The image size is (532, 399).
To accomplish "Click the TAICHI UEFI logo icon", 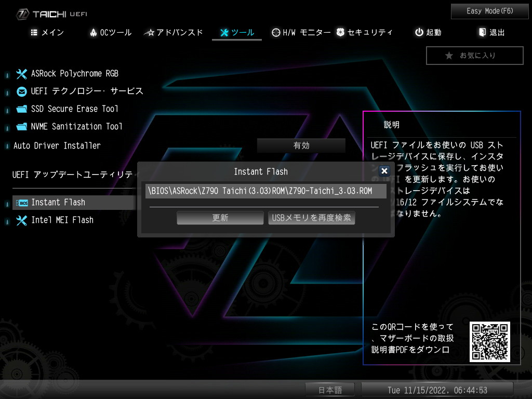I will coord(23,14).
